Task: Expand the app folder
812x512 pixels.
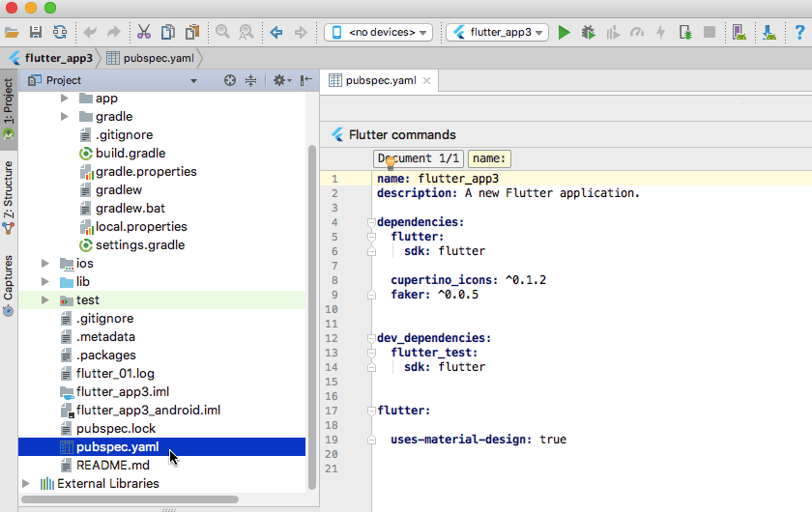Action: click(64, 98)
